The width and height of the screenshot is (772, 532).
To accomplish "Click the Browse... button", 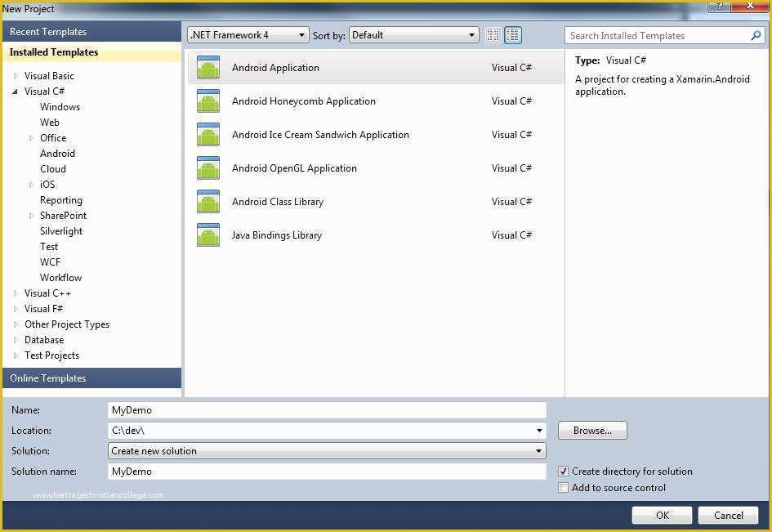I will 592,430.
